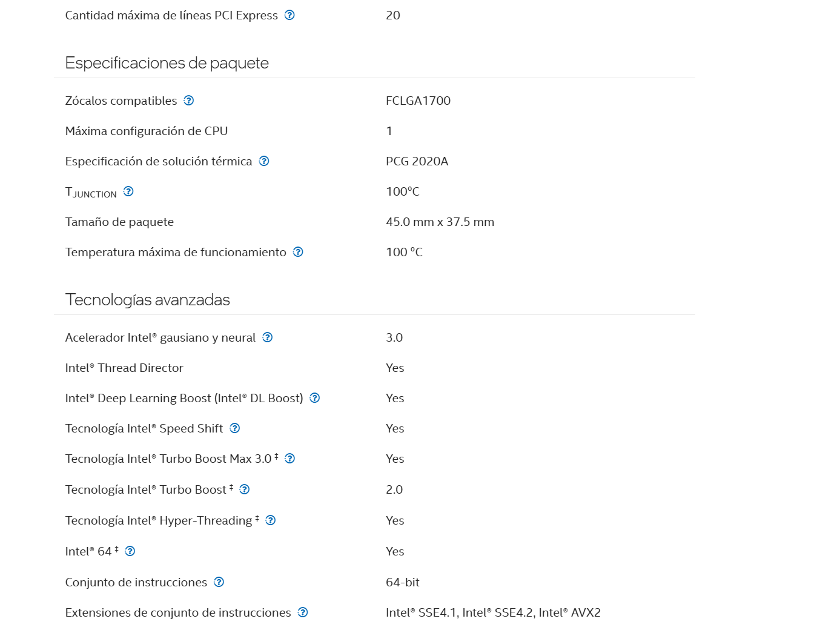Image resolution: width=840 pixels, height=633 pixels.
Task: Show Hyper-Threading help tooltip icon
Action: point(271,520)
